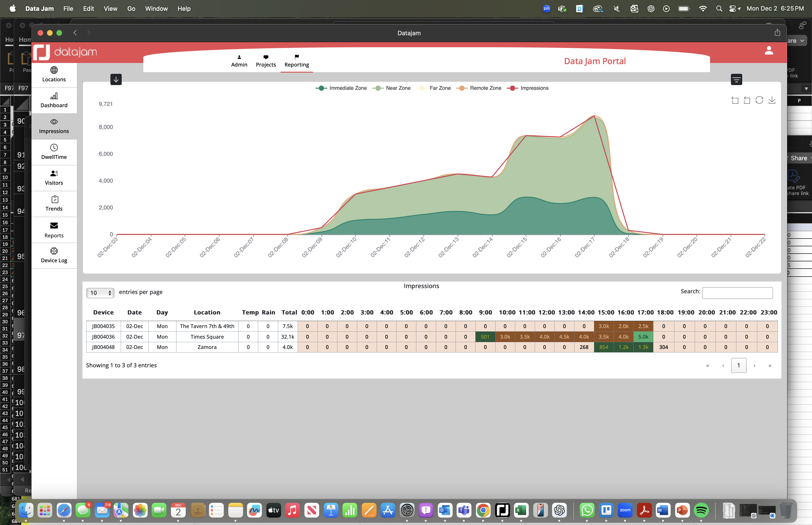The image size is (812, 525).
Task: Click the down-arrow expander above the chart
Action: point(116,79)
